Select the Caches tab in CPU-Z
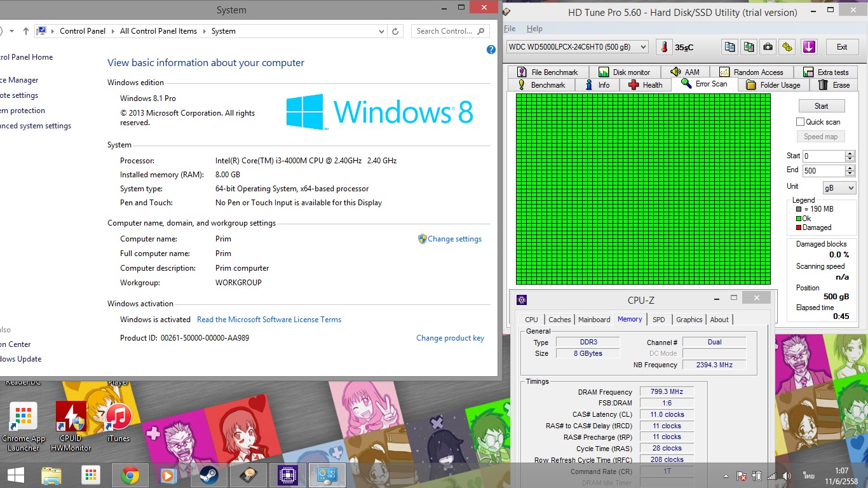The height and width of the screenshot is (488, 868). coord(560,320)
